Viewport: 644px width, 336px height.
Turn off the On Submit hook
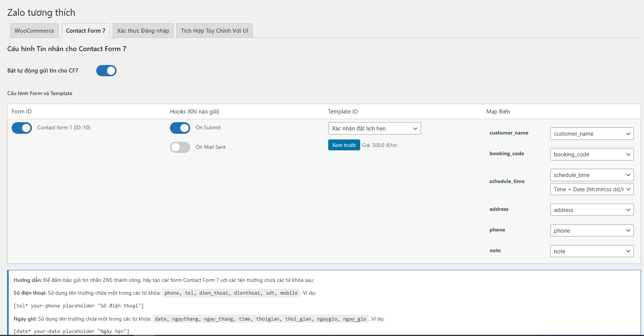click(x=180, y=128)
